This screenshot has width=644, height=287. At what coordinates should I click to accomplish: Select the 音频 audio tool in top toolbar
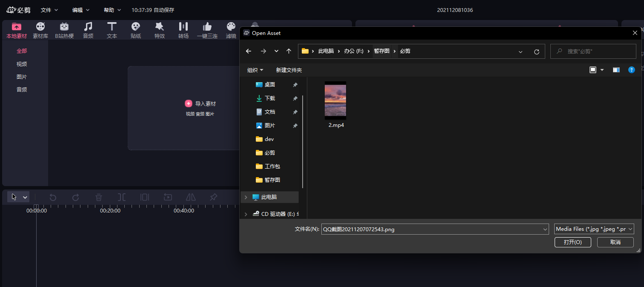point(88,30)
